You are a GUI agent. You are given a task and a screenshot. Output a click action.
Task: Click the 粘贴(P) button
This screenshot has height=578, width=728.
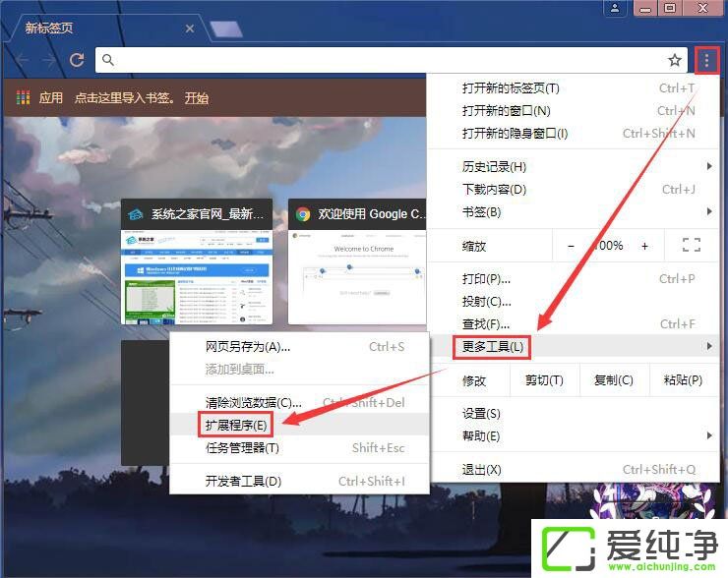[683, 380]
